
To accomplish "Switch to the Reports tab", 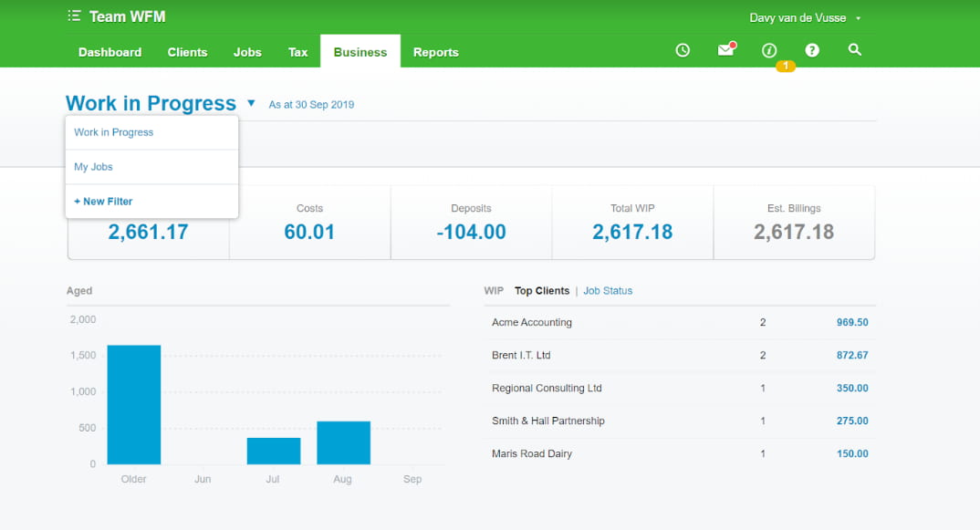I will click(x=435, y=52).
